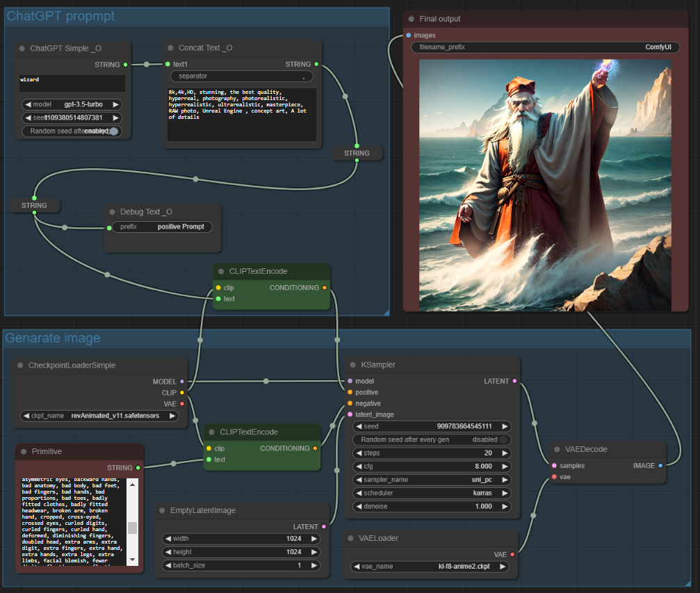The image size is (700, 593).
Task: Choose next vae_name after kl-f8-anime2.ckpt
Action: pyautogui.click(x=502, y=566)
